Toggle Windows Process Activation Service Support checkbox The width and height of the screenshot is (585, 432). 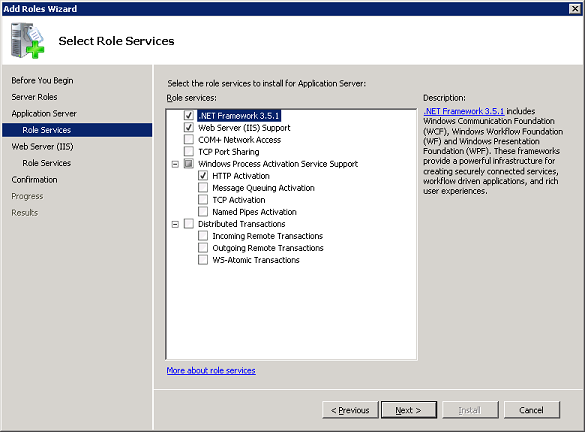(189, 163)
